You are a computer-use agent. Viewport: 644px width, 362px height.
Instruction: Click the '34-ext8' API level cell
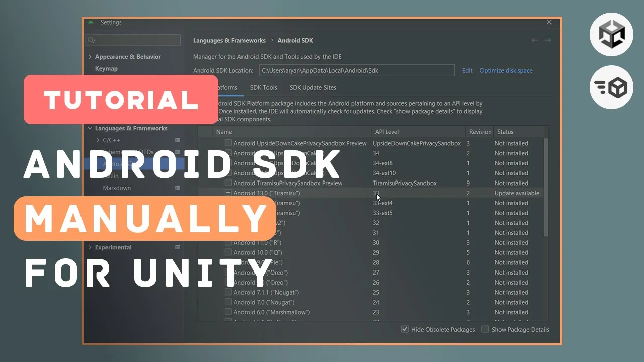(x=383, y=163)
